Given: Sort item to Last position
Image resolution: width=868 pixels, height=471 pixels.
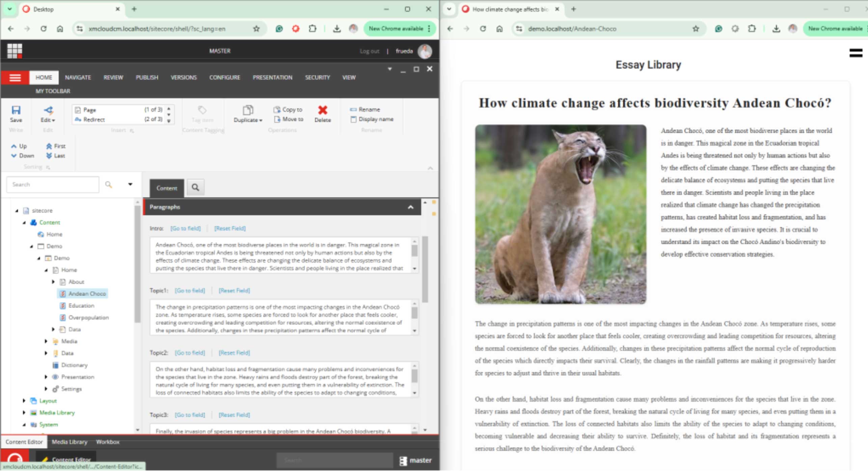Looking at the screenshot, I should pyautogui.click(x=55, y=156).
